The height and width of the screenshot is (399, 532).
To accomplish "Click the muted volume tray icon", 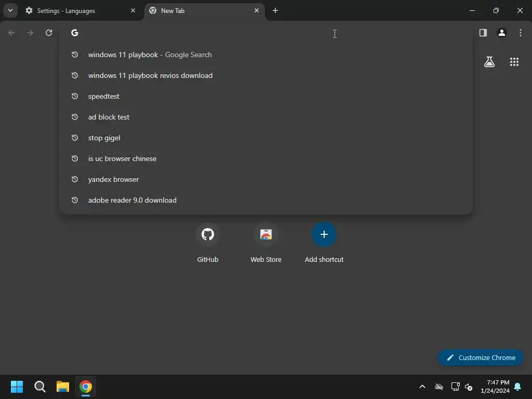I will (469, 387).
